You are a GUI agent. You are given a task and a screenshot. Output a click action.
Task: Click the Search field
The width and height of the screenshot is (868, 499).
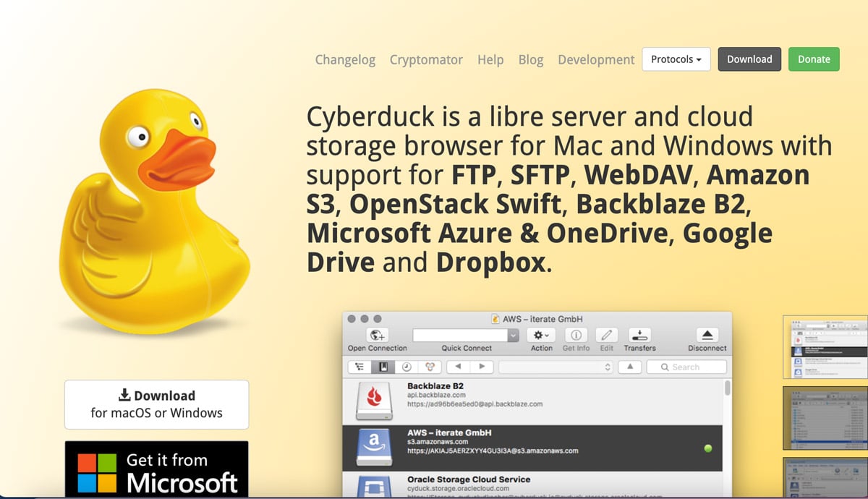coord(686,367)
